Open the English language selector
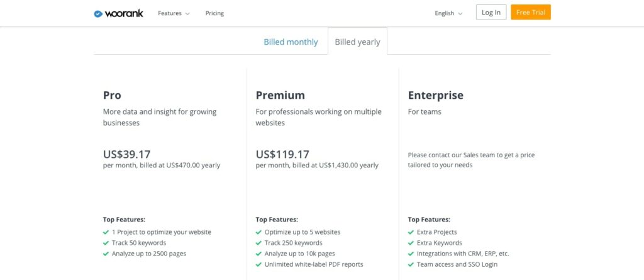Viewport: 644px width, 280px height. (448, 13)
